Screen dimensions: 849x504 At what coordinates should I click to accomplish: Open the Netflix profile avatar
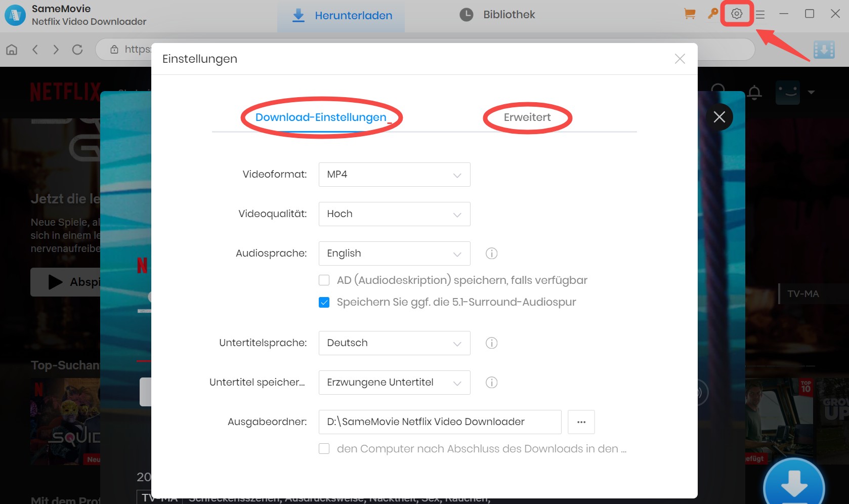coord(788,93)
